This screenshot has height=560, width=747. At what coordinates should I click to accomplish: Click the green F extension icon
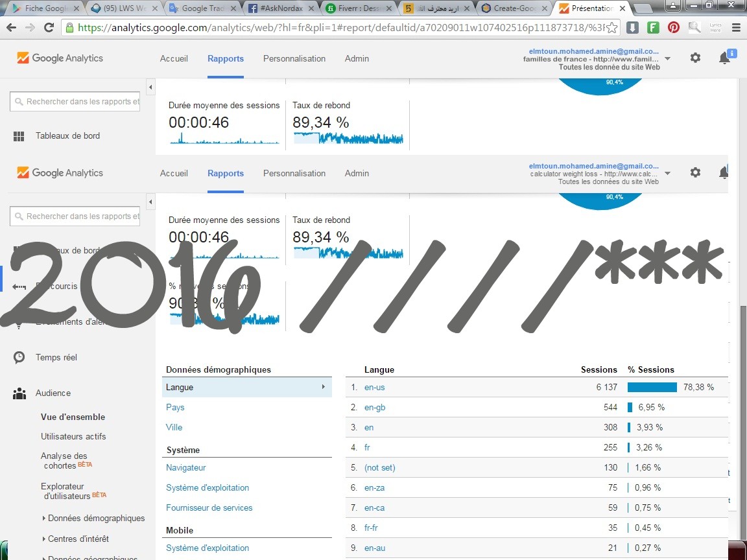[654, 28]
